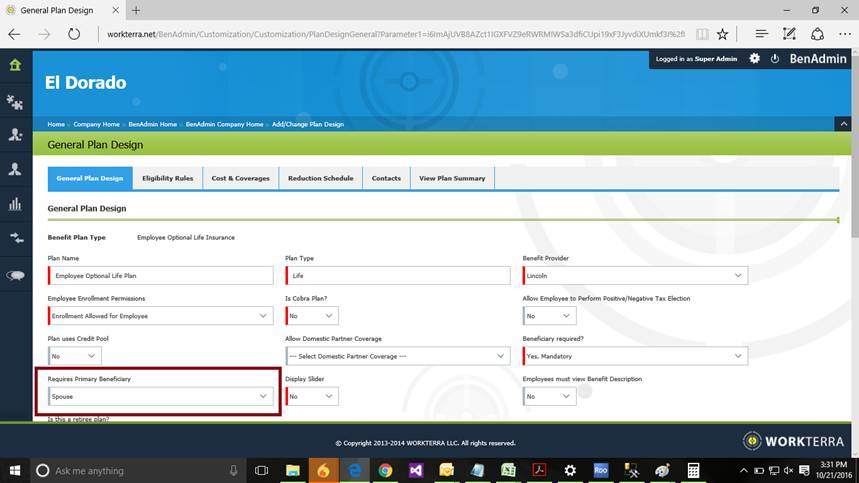The width and height of the screenshot is (859, 483).
Task: Open the Cost & Coverages tab
Action: pyautogui.click(x=240, y=179)
